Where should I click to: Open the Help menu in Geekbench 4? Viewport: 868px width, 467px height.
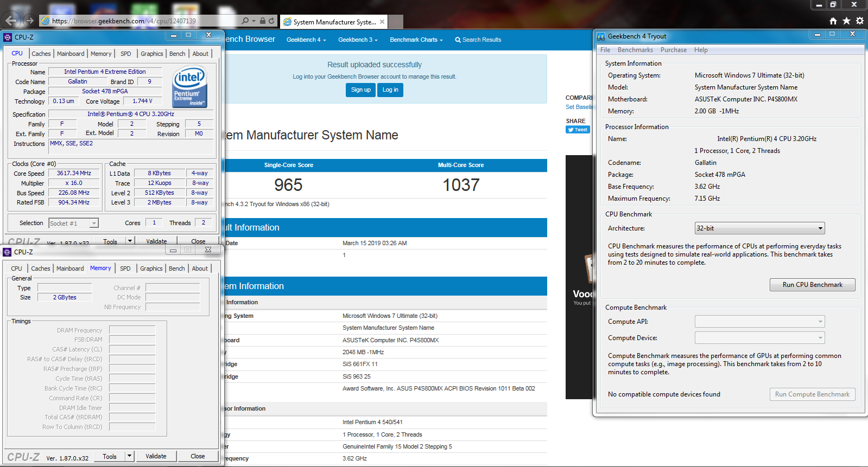701,50
